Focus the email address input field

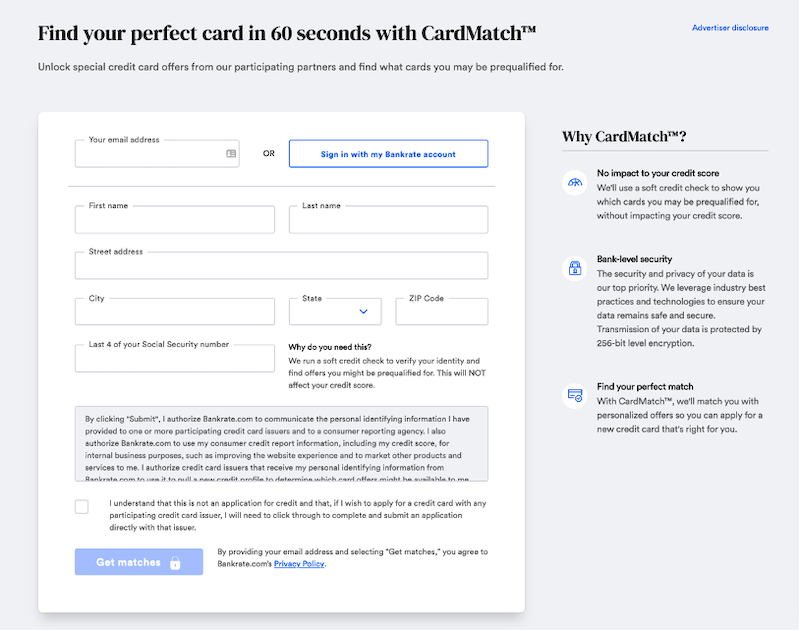[x=150, y=155]
